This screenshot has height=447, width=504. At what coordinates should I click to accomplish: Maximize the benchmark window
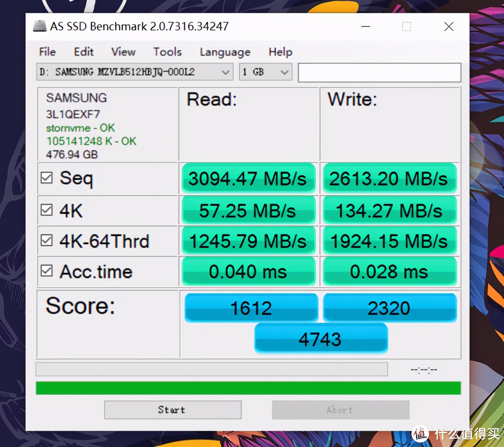click(407, 27)
